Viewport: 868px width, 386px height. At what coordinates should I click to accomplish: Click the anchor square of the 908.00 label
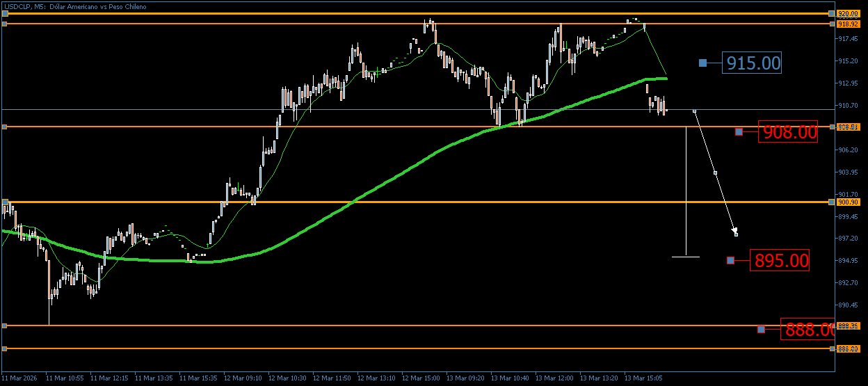click(739, 132)
